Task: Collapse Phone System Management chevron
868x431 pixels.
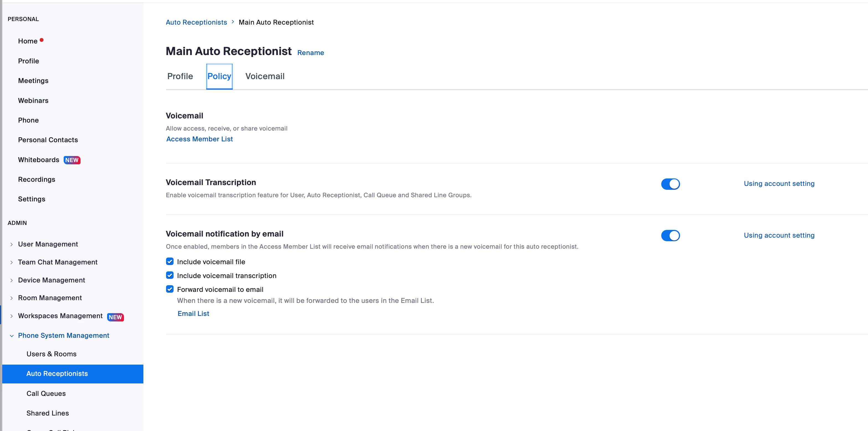Action: pos(11,335)
